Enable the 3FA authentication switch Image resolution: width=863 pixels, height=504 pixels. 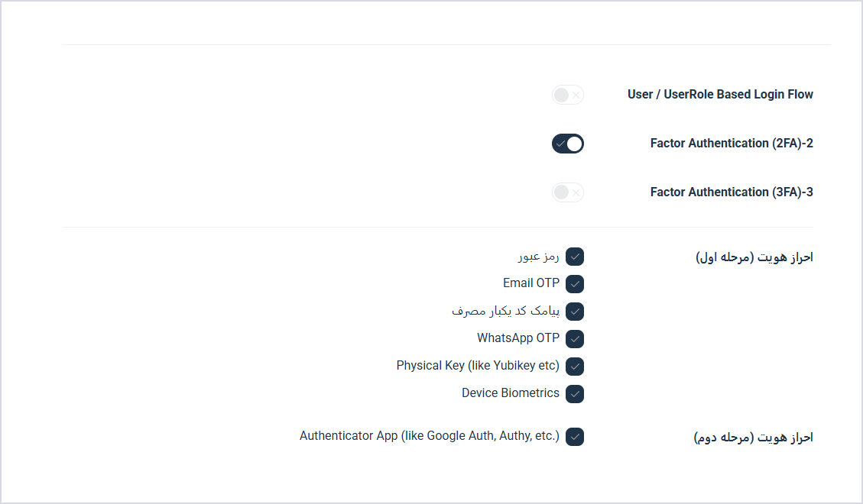567,192
